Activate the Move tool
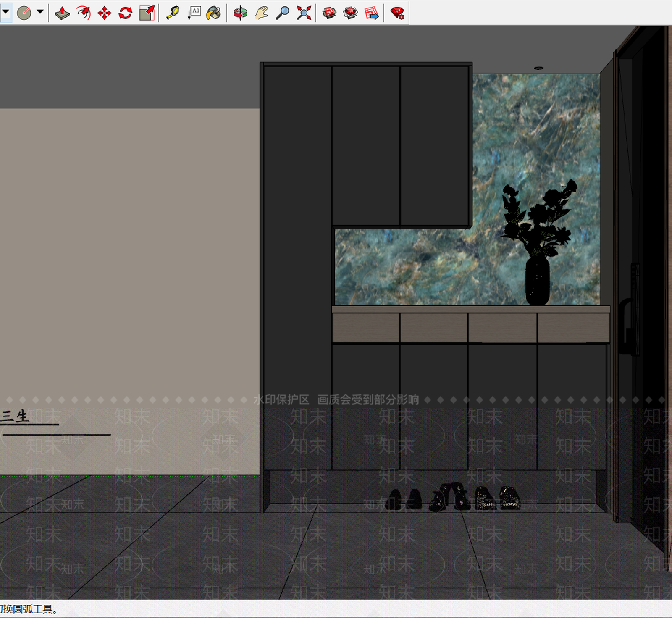Screen dimensions: 672x618 point(104,13)
